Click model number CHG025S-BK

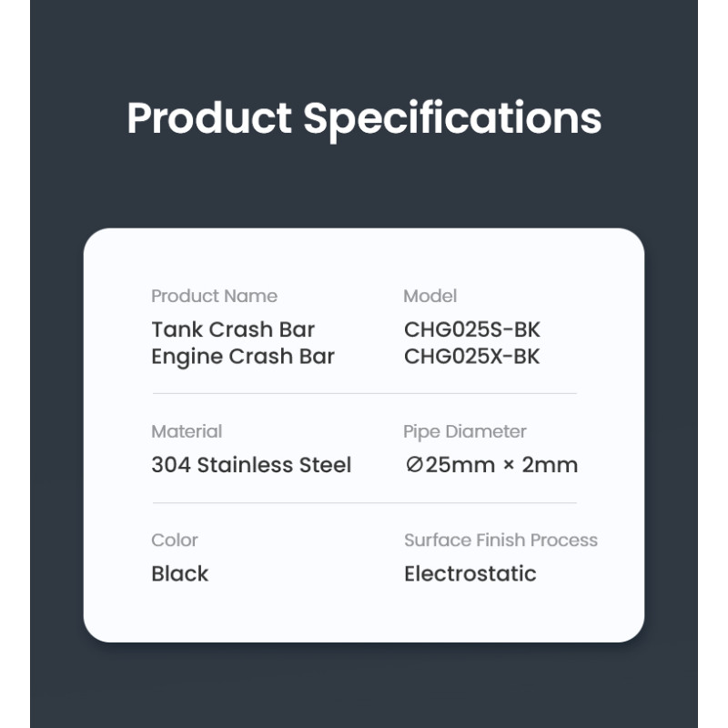[471, 329]
